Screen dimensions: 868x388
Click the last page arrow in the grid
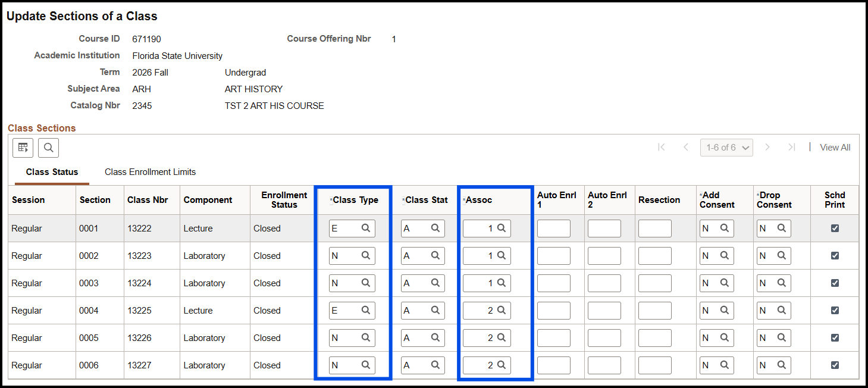792,147
